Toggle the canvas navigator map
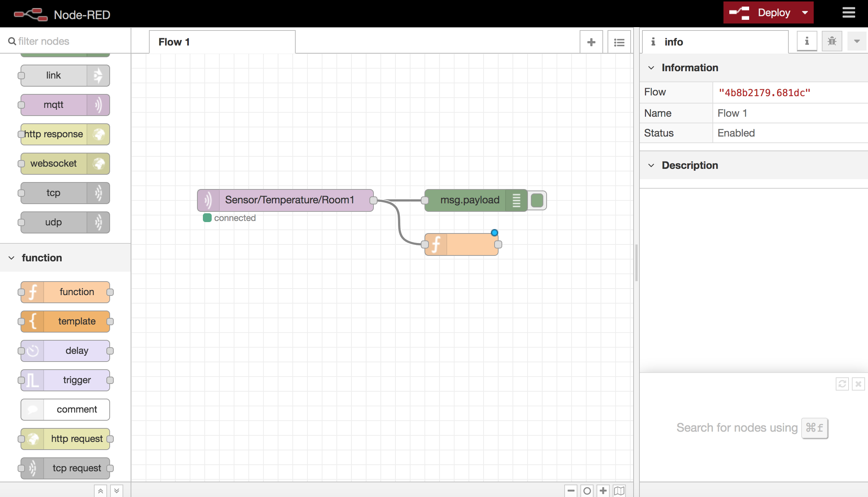 619,490
